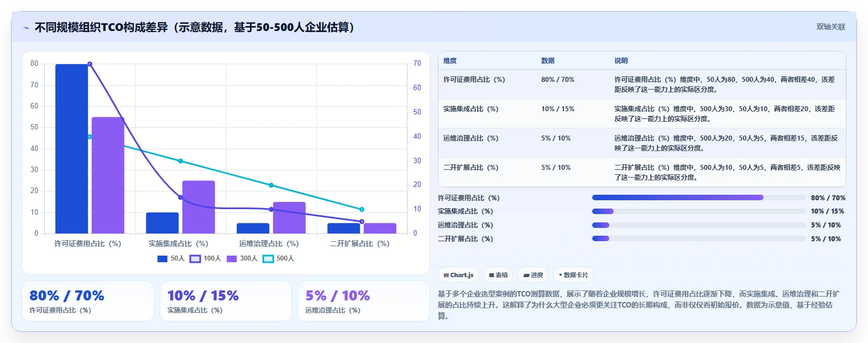Select the 表格 tag chip

(x=498, y=275)
